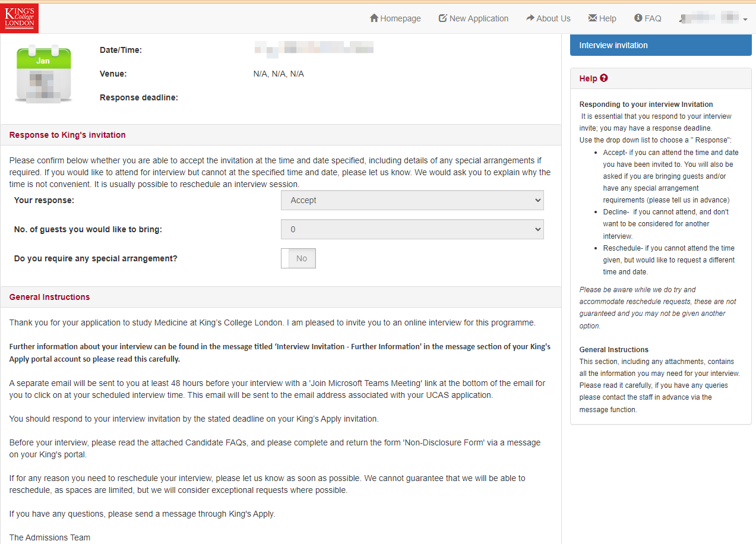Image resolution: width=756 pixels, height=544 pixels.
Task: Open the Help menu item
Action: point(602,18)
